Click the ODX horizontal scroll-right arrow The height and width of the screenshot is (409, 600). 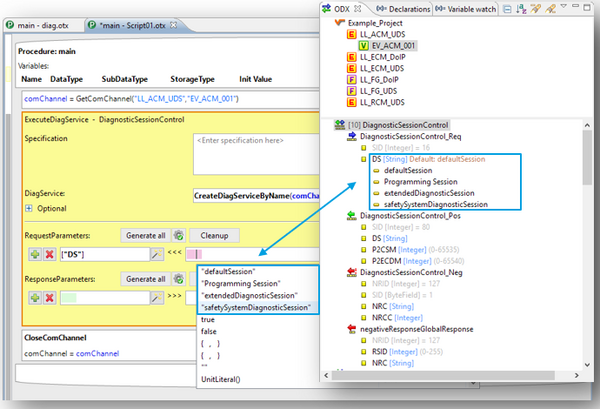tap(577, 376)
